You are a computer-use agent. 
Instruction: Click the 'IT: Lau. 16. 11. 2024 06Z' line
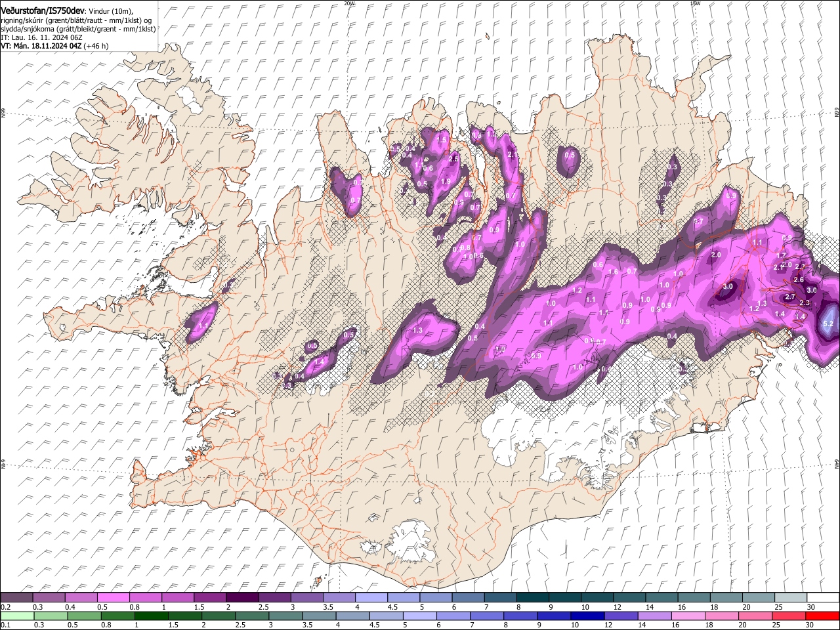(41, 37)
